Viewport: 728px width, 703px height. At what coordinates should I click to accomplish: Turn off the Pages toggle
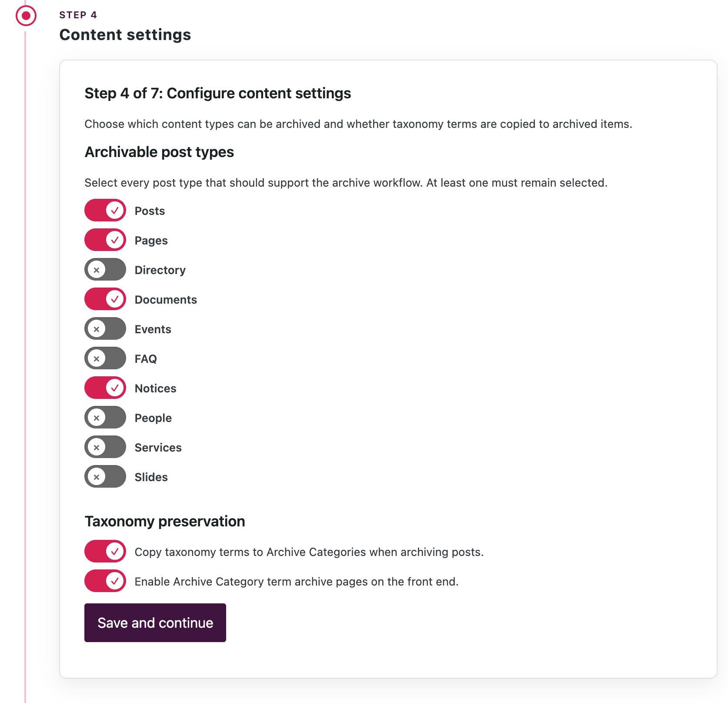click(x=105, y=240)
